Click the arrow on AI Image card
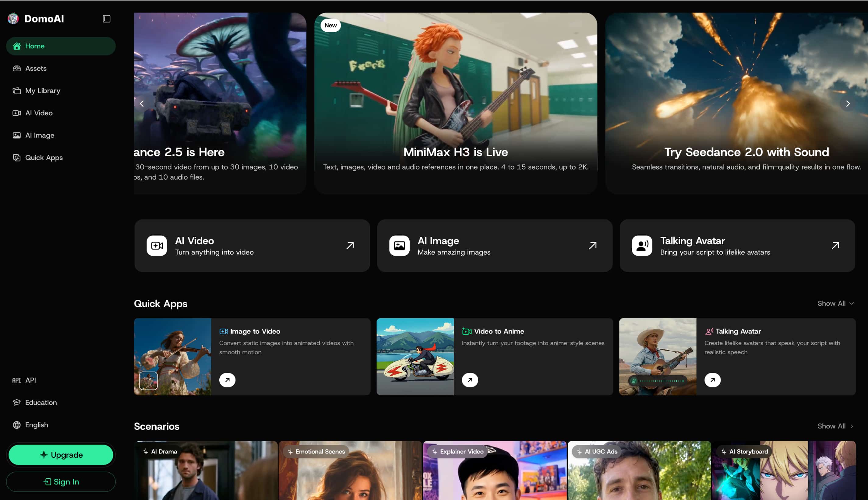 tap(593, 246)
